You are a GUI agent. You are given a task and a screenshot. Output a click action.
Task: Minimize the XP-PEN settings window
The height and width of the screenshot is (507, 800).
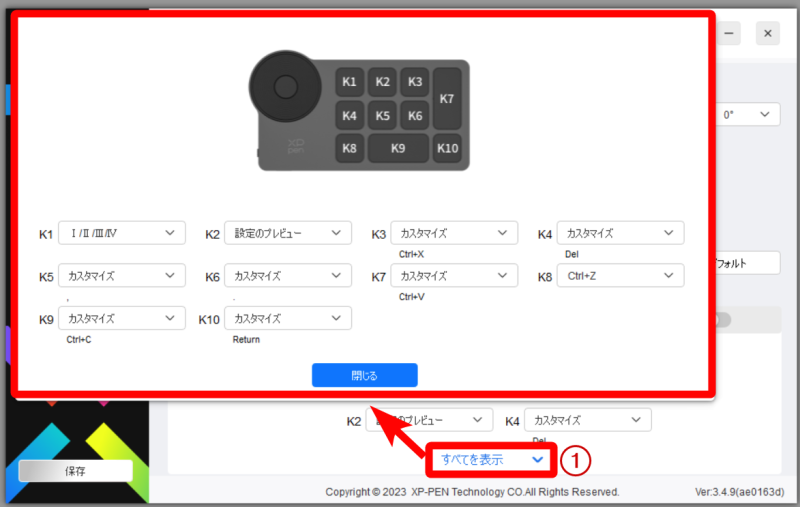[x=731, y=34]
